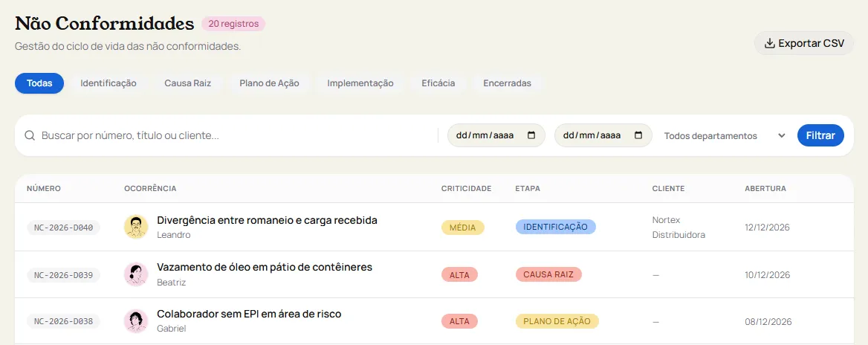Switch to the Causa Raiz tab

click(x=188, y=83)
